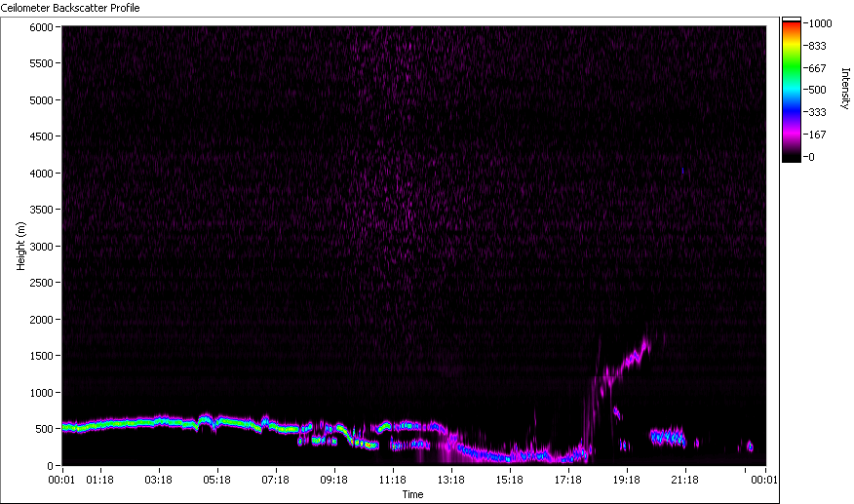854x504 pixels.
Task: Select the 4000 height tick label
Action: pos(41,174)
